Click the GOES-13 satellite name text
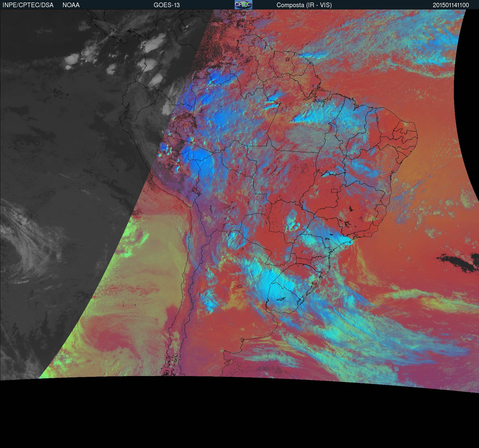Screen dimensions: 479x448 (166, 5)
